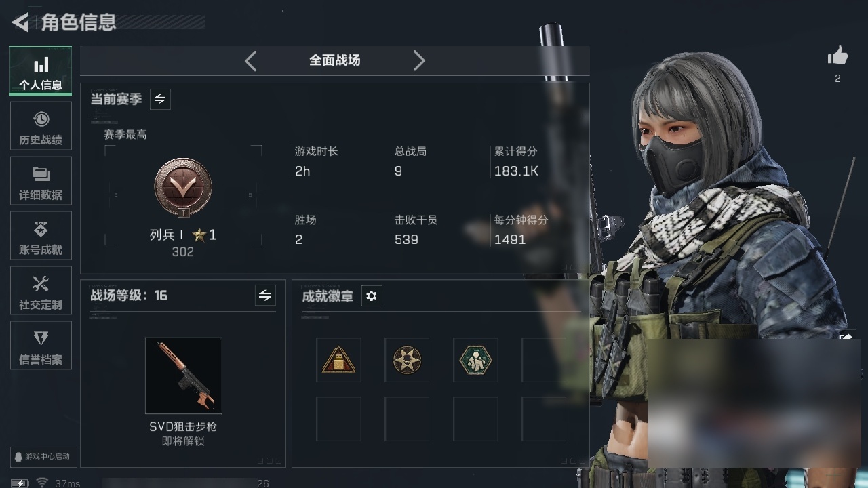Screen dimensions: 868x488
Task: Click the SVD狙击步枪 weapon thumbnail
Action: (x=184, y=375)
